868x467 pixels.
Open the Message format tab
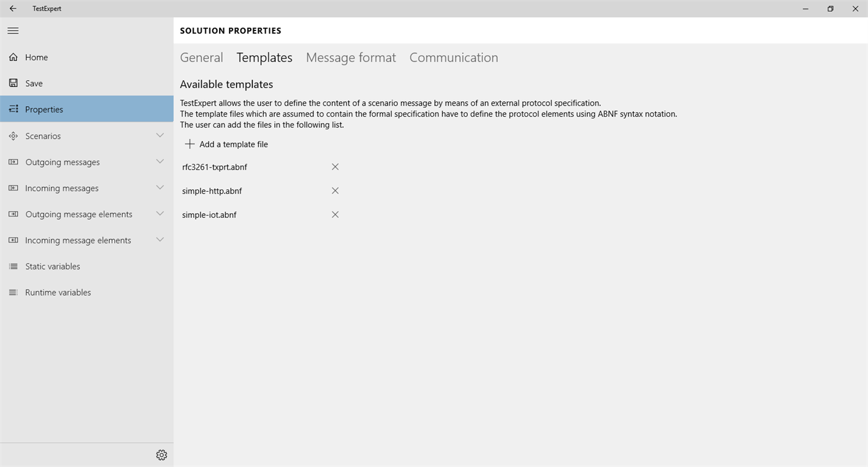click(351, 58)
